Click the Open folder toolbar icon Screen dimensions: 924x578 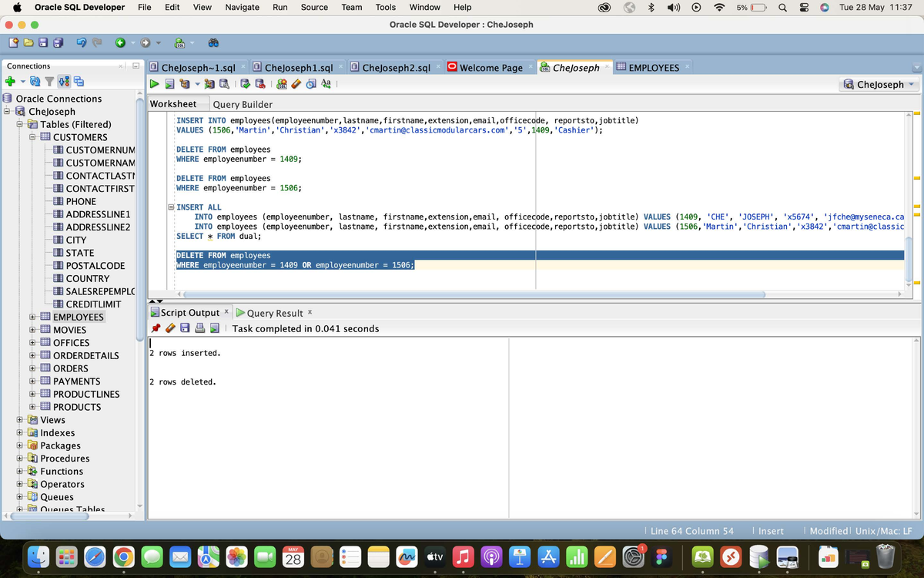(x=28, y=42)
